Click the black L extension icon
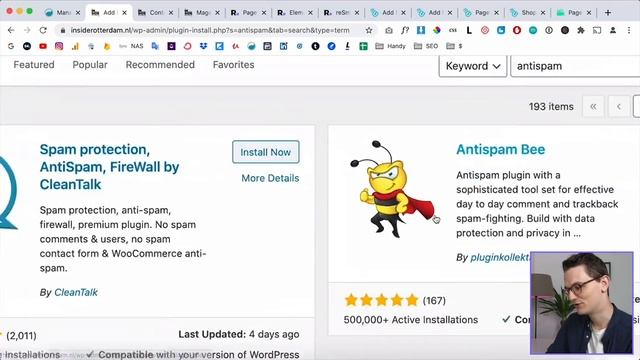This screenshot has width=640, height=360. click(469, 30)
